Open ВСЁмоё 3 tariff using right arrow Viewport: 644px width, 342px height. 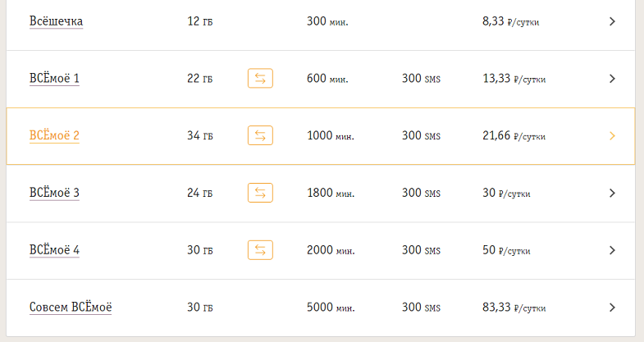click(x=612, y=193)
